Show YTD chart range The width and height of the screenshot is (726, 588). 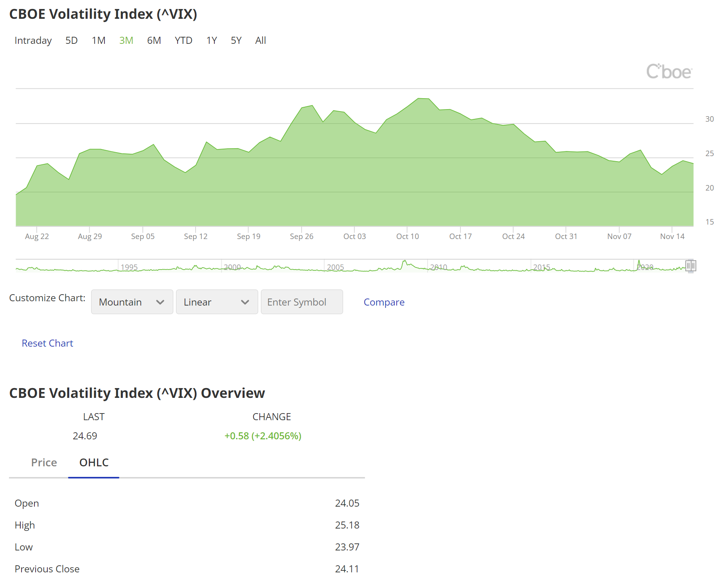(183, 40)
